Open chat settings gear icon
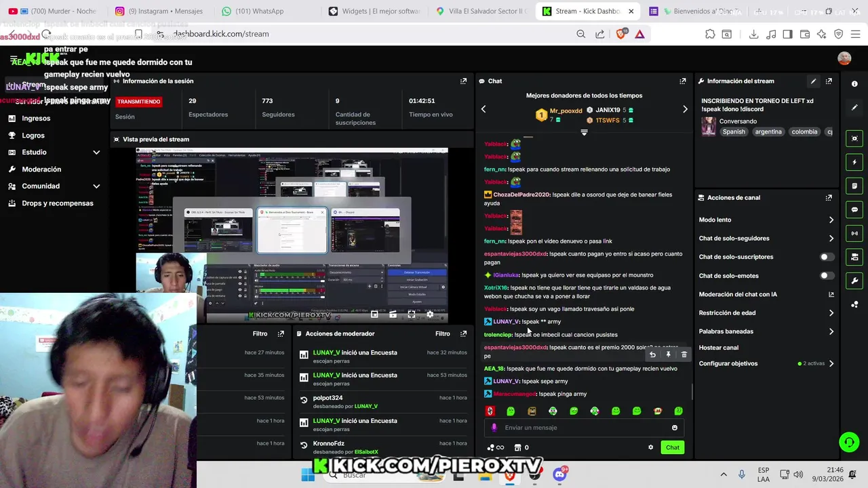 coord(650,447)
